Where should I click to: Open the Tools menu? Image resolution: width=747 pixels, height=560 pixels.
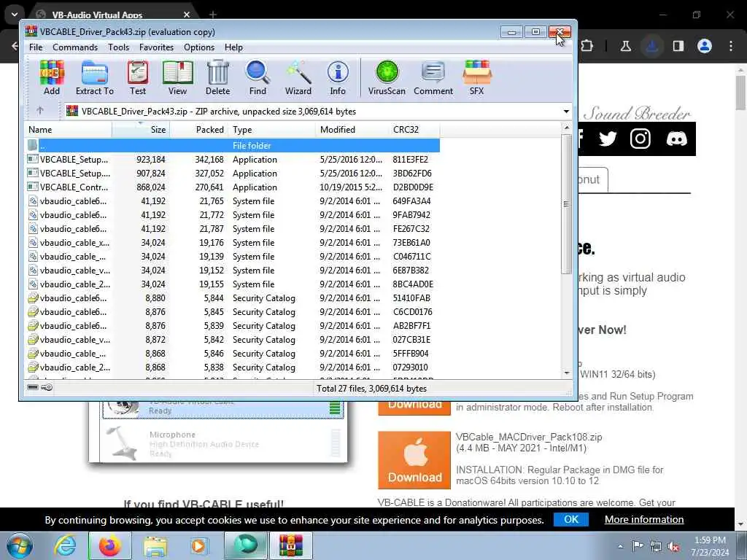tap(118, 47)
